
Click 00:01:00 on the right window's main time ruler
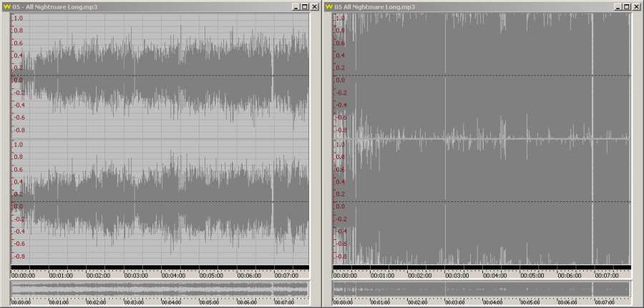[382, 274]
